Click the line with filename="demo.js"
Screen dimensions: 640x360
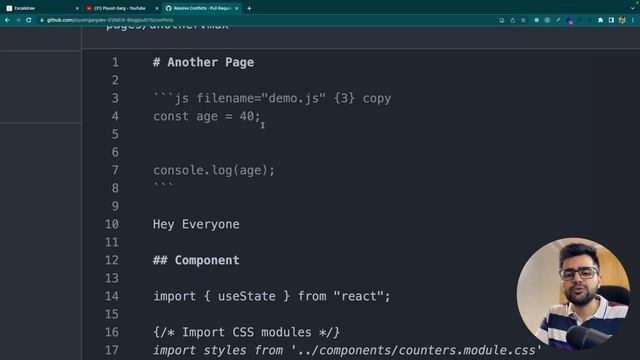[x=272, y=98]
